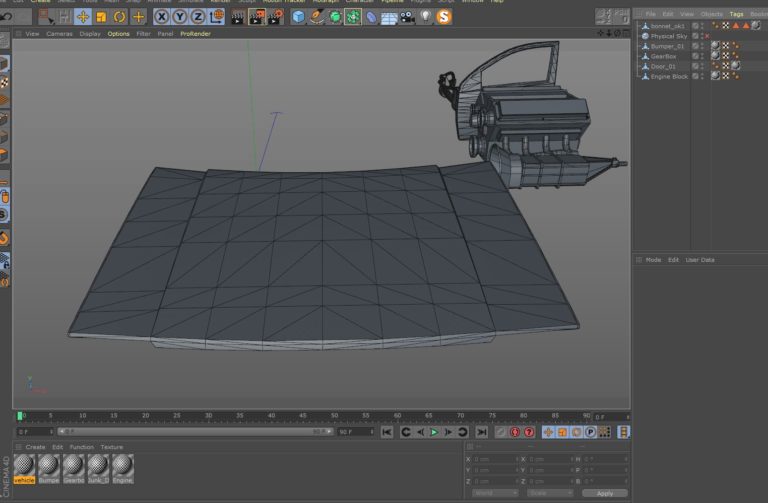
Task: Activate the Rotate tool icon
Action: point(120,17)
